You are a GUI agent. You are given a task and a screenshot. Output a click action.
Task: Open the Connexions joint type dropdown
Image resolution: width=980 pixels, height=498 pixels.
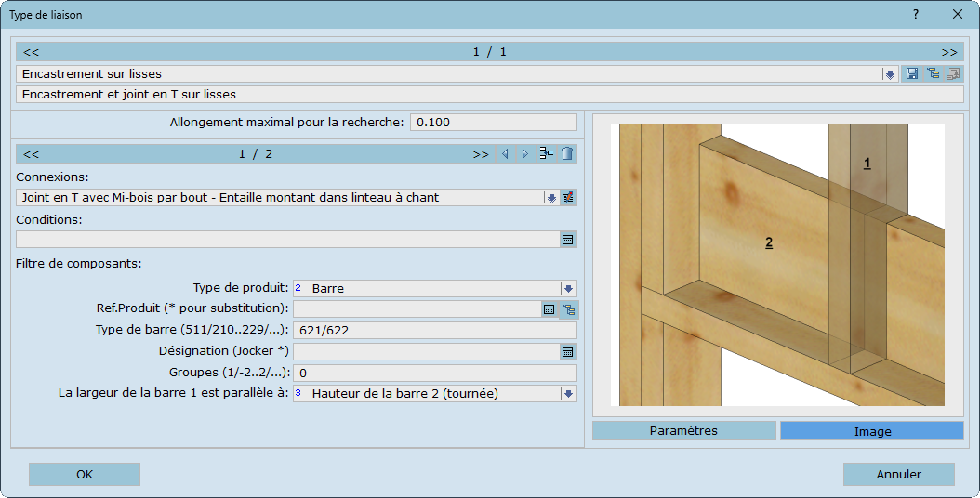pos(550,198)
